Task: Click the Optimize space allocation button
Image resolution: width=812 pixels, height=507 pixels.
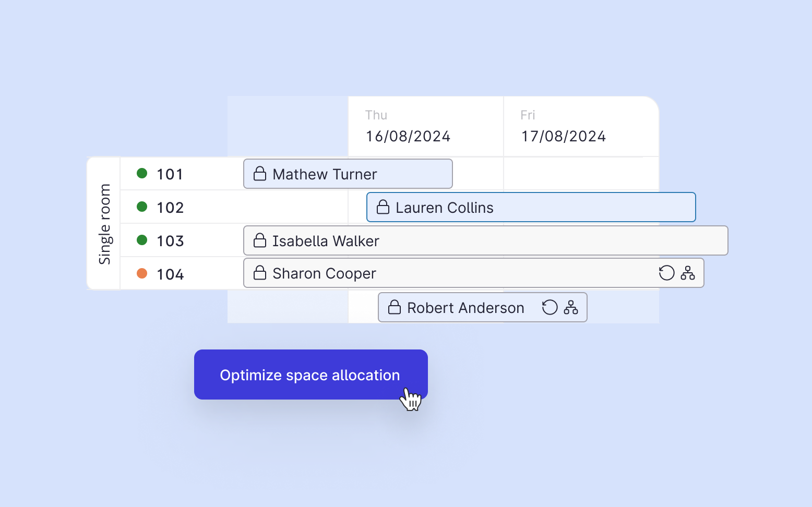Action: pos(311,375)
